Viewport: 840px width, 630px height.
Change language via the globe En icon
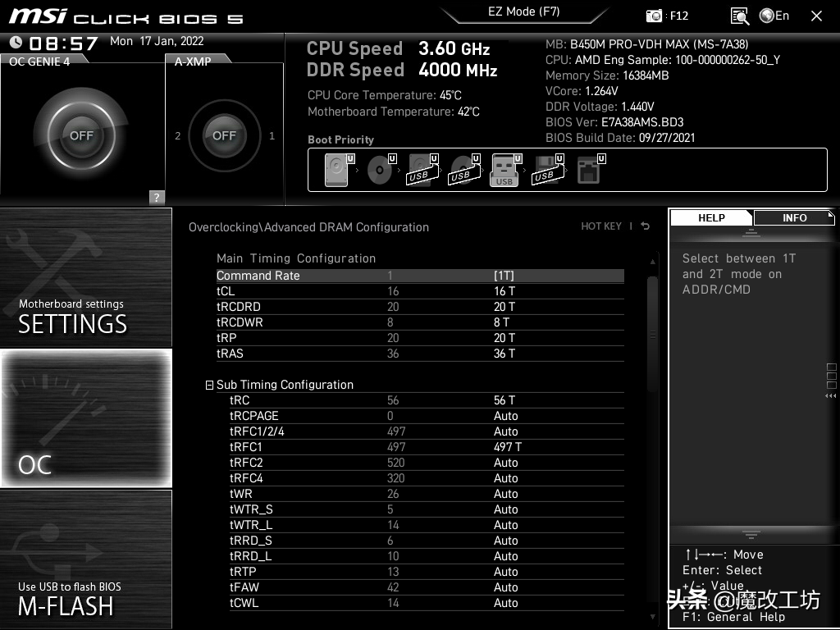(774, 16)
